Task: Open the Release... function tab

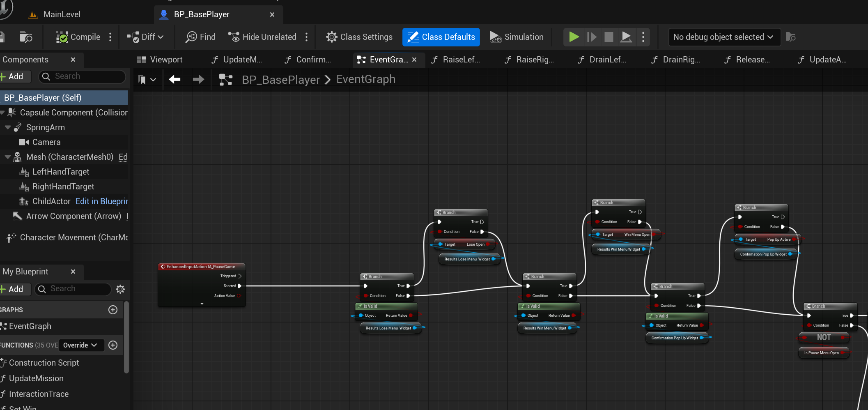Action: coord(748,60)
